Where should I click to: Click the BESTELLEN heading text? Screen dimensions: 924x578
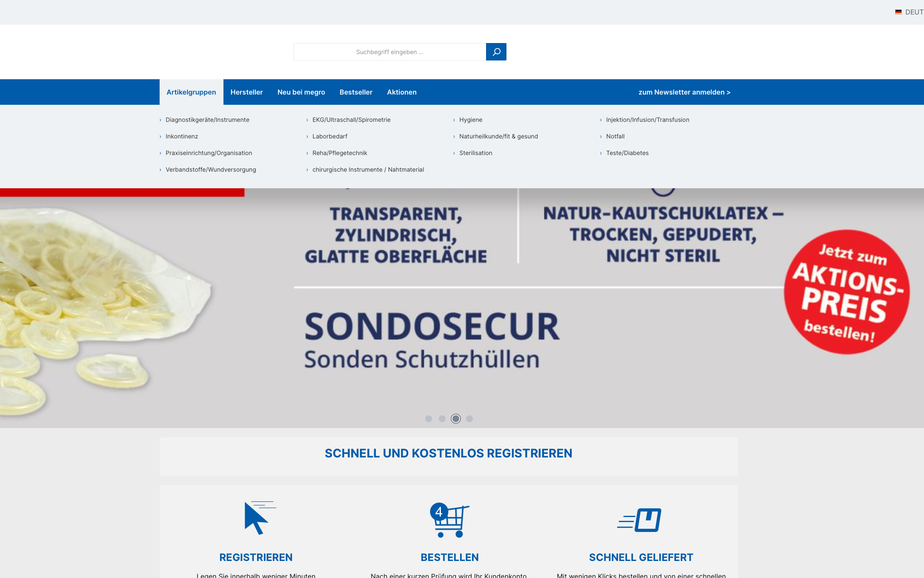pos(449,557)
